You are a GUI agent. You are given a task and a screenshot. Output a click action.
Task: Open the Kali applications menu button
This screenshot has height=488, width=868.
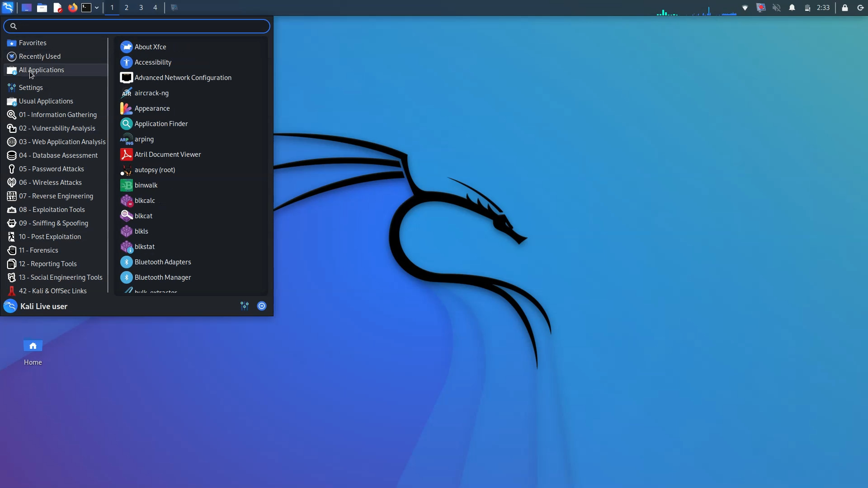8,7
